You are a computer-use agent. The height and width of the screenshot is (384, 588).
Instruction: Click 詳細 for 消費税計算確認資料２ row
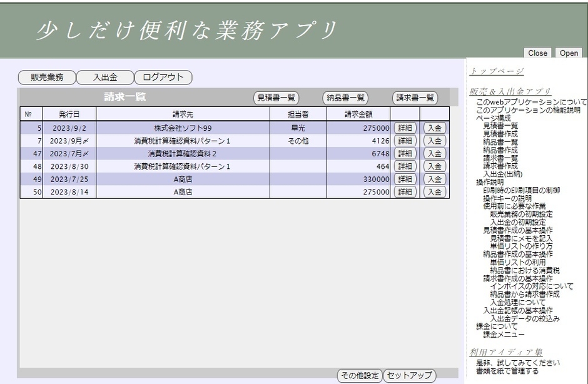point(405,153)
